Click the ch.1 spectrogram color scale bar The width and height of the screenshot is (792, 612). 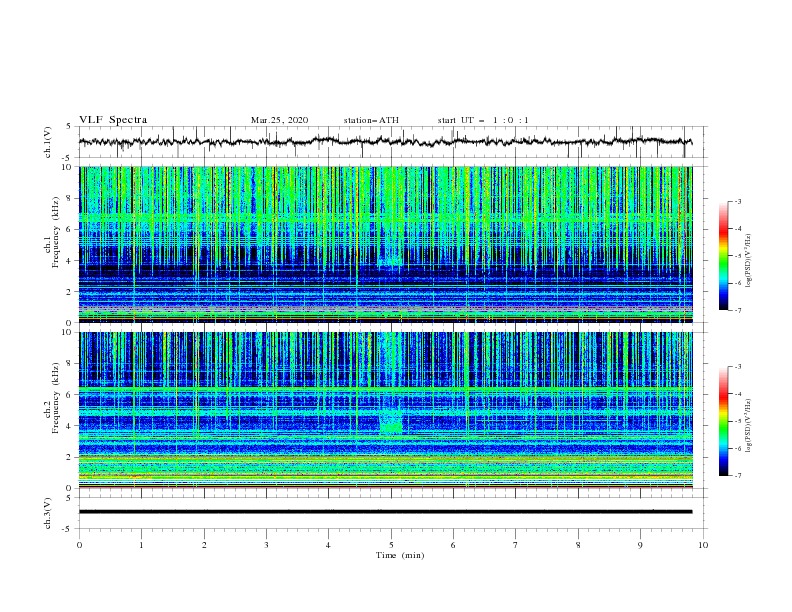click(x=723, y=256)
